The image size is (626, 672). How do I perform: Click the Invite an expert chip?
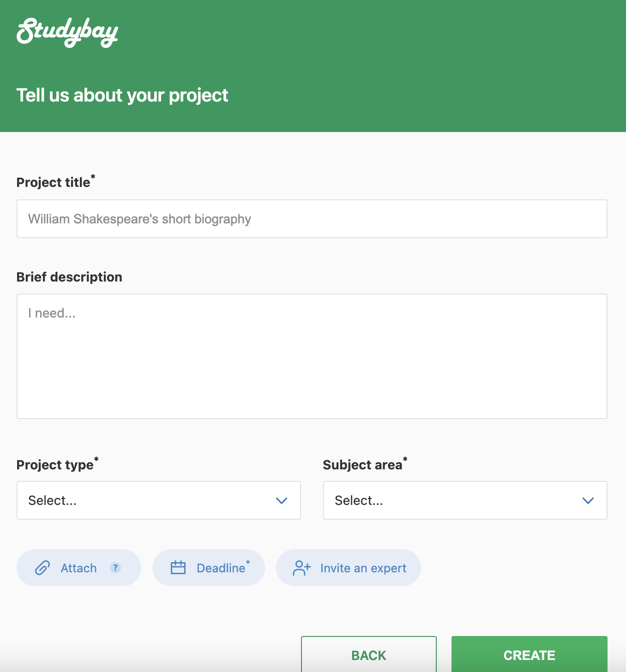pyautogui.click(x=348, y=568)
